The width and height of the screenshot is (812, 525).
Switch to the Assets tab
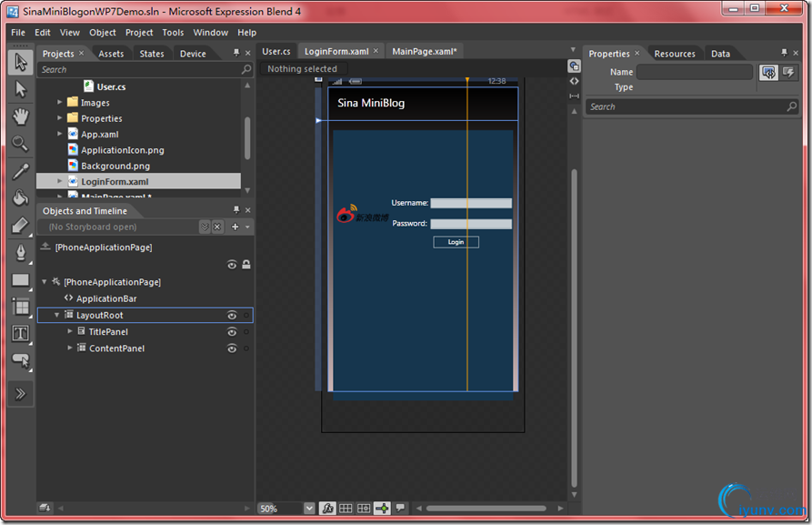(x=111, y=54)
